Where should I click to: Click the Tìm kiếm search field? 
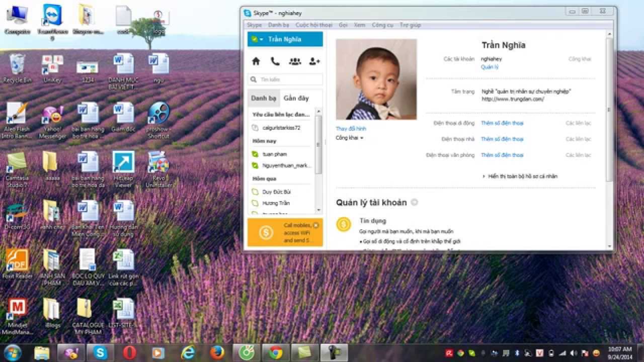tap(285, 79)
